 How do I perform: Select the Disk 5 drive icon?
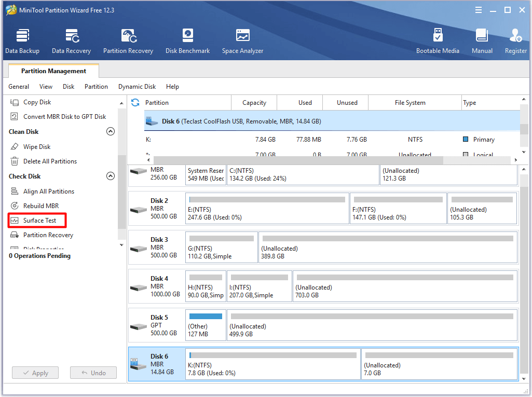(x=139, y=327)
